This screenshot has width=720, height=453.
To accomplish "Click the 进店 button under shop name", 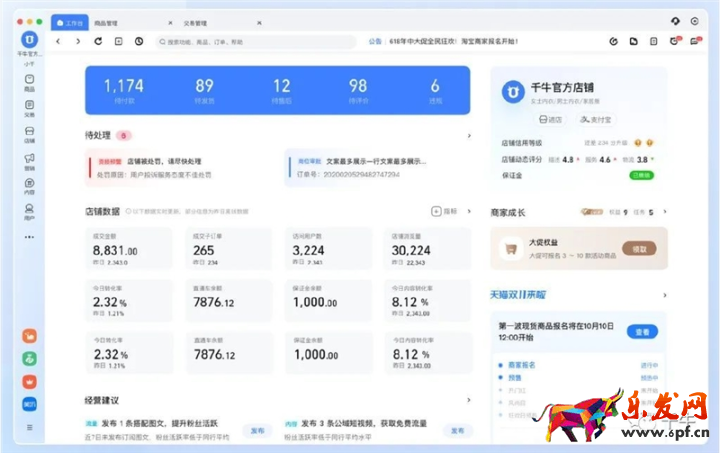I will (x=548, y=119).
